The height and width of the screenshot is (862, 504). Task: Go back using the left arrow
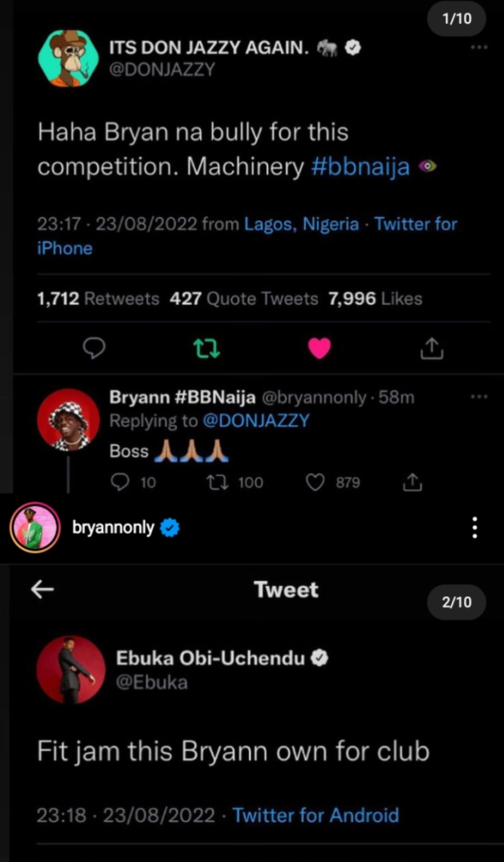click(x=42, y=589)
